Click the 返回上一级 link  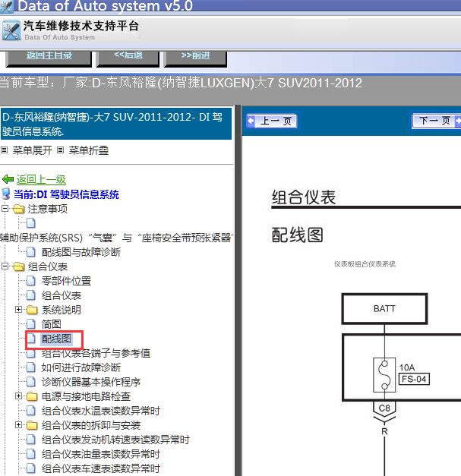41,179
